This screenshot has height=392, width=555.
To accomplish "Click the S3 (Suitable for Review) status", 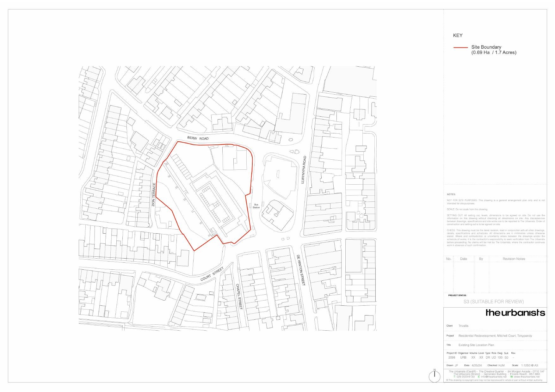I will point(493,302).
